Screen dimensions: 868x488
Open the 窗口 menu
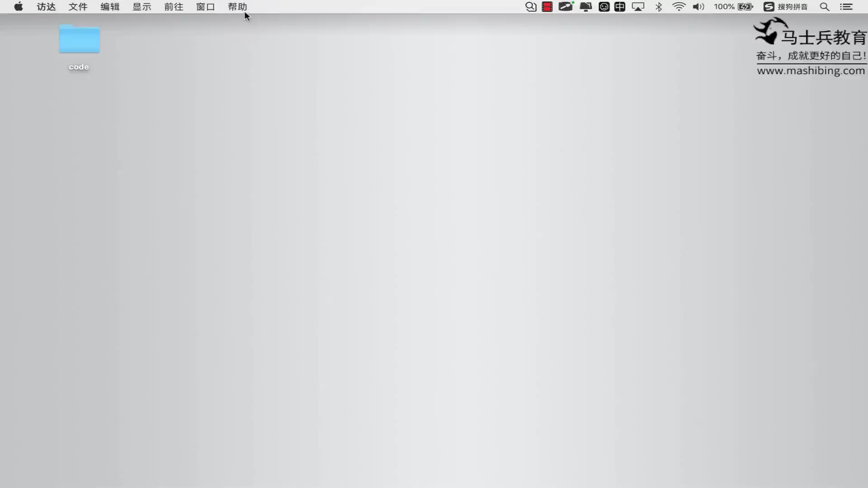click(x=205, y=7)
